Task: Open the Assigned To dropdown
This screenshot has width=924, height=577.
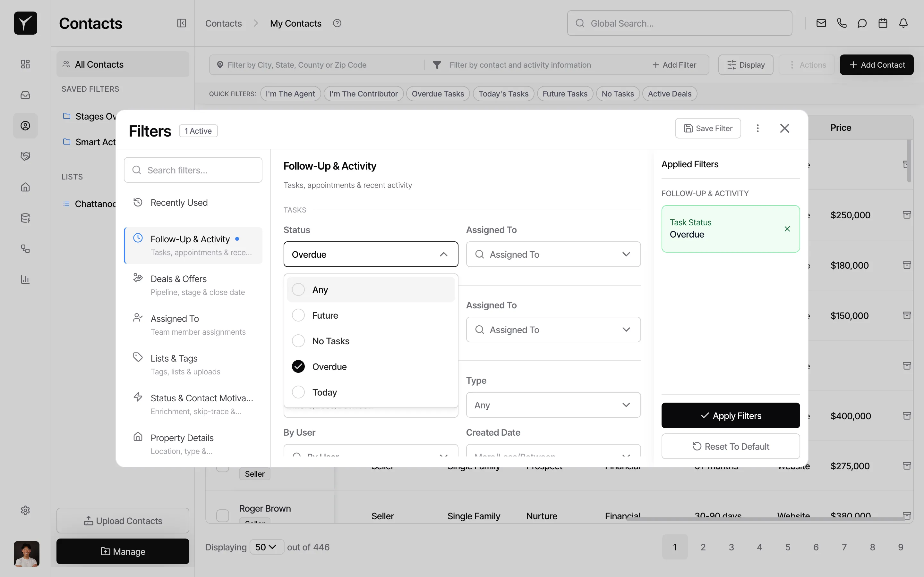Action: (x=553, y=254)
